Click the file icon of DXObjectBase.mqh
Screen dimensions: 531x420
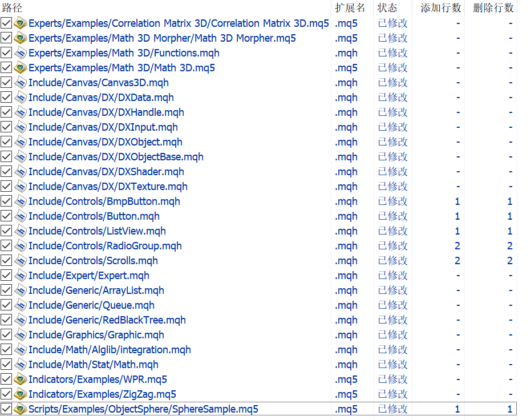point(21,157)
